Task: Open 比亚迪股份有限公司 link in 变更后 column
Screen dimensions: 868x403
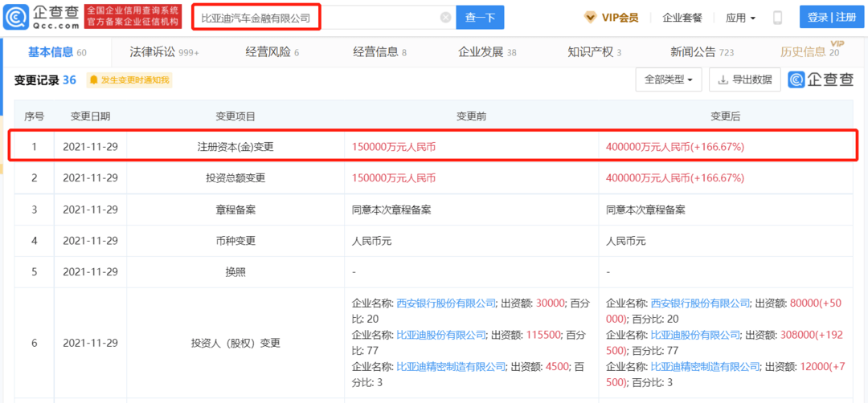Action: click(x=695, y=335)
